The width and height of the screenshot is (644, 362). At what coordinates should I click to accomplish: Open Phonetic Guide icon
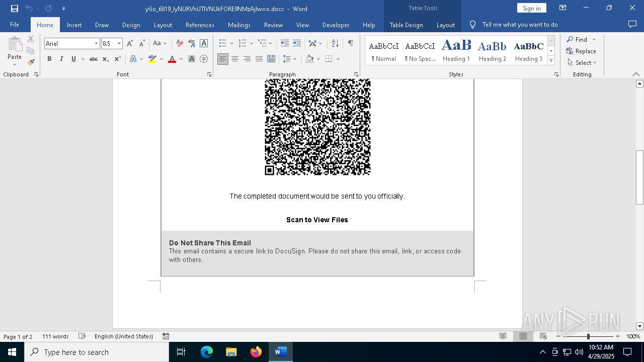click(x=192, y=44)
